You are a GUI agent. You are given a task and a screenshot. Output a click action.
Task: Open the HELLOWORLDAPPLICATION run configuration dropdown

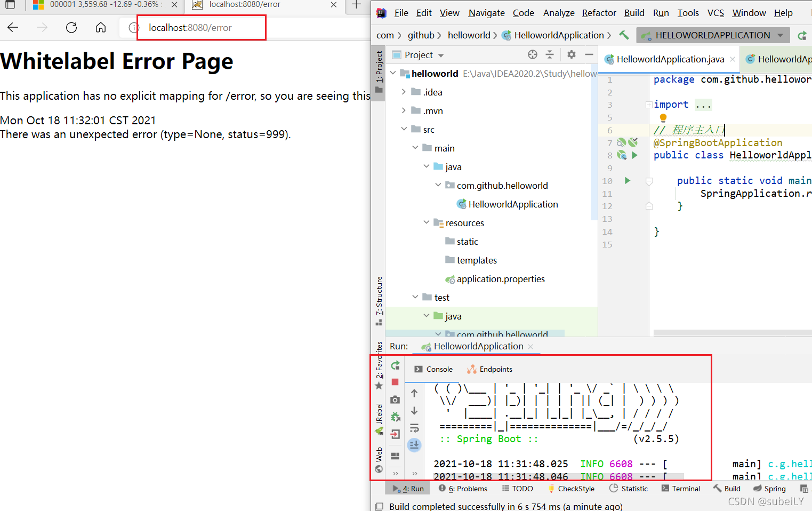(x=713, y=35)
